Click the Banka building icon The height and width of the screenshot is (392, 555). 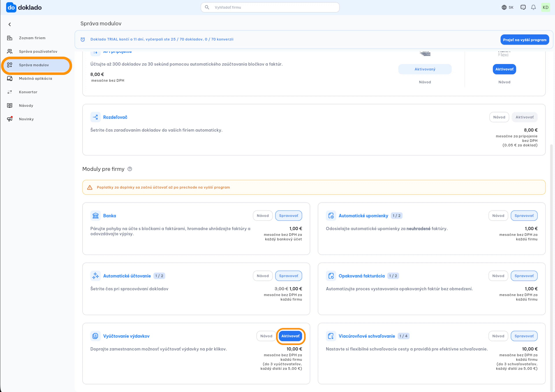click(x=96, y=216)
